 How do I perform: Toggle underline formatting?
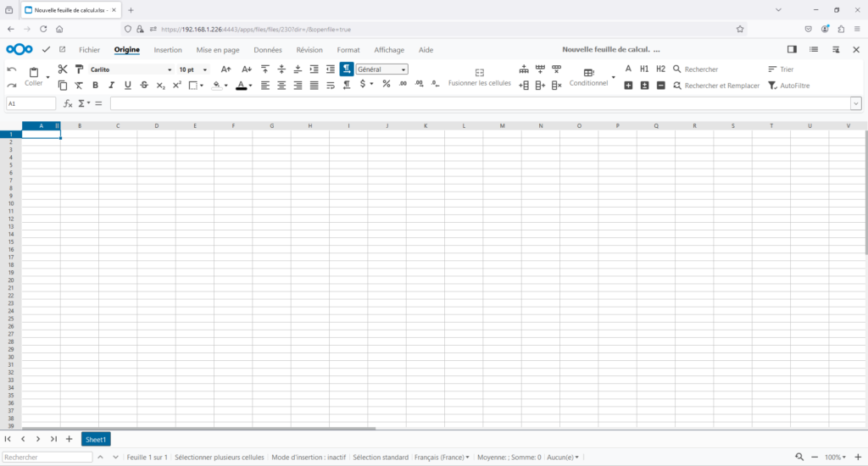[128, 86]
